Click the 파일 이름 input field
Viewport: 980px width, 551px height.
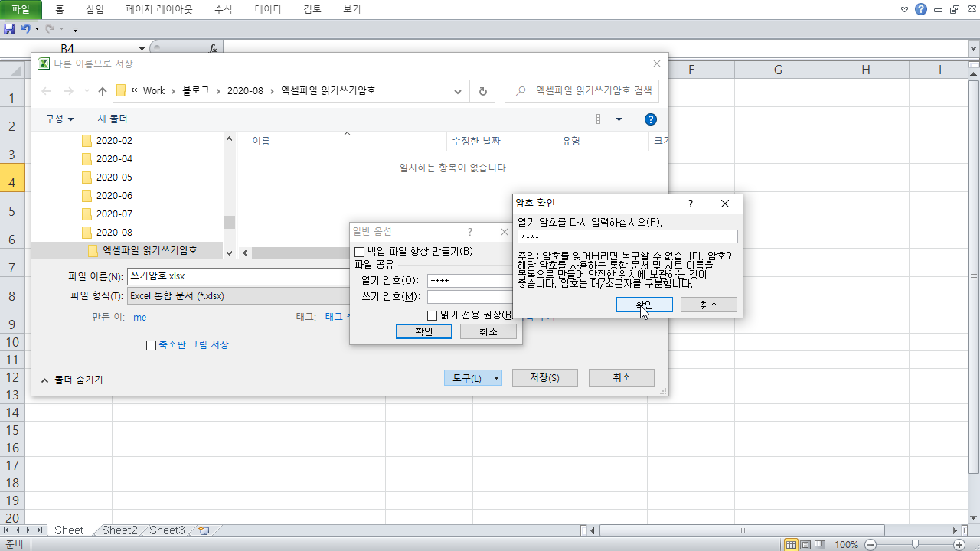click(237, 275)
